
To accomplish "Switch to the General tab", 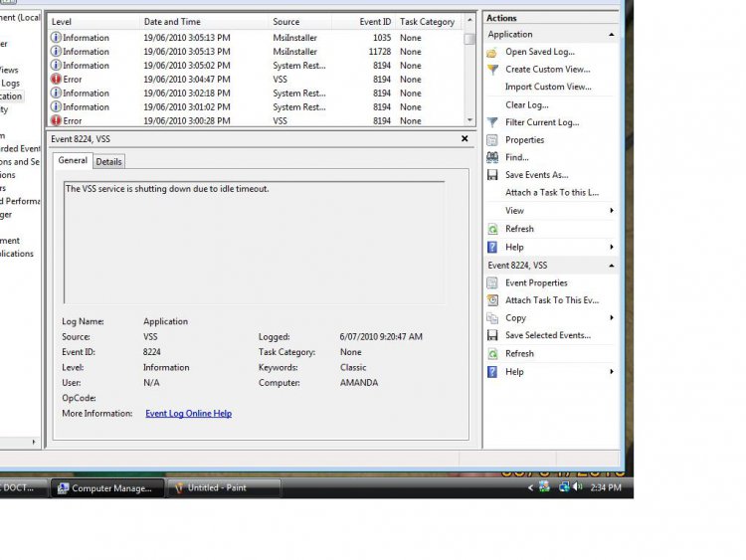I will click(73, 161).
